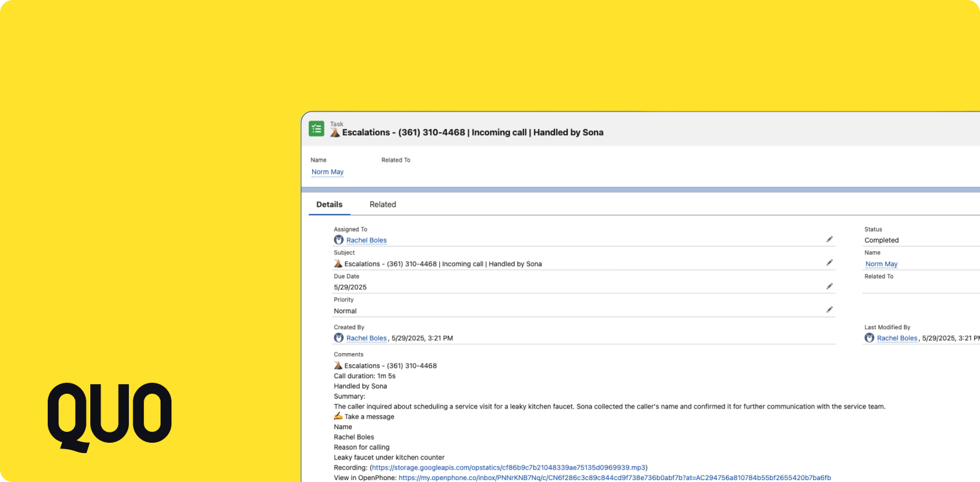
Task: Open Norm May link in right column
Action: [881, 264]
